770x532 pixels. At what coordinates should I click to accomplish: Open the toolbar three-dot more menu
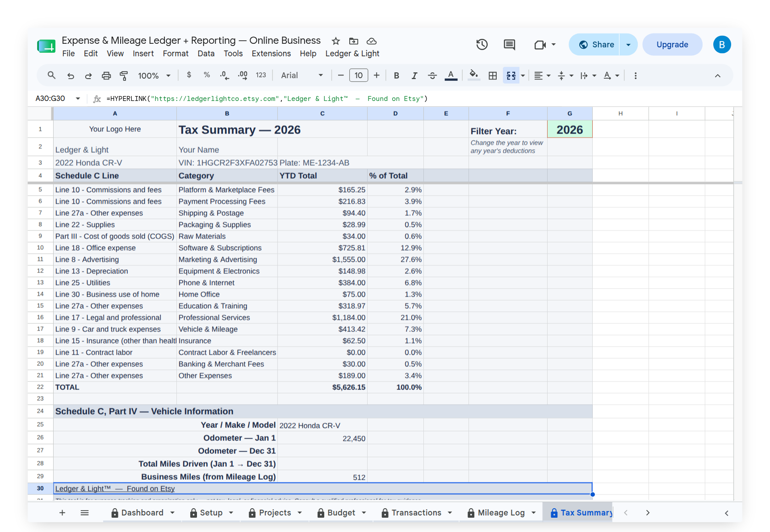tap(636, 75)
